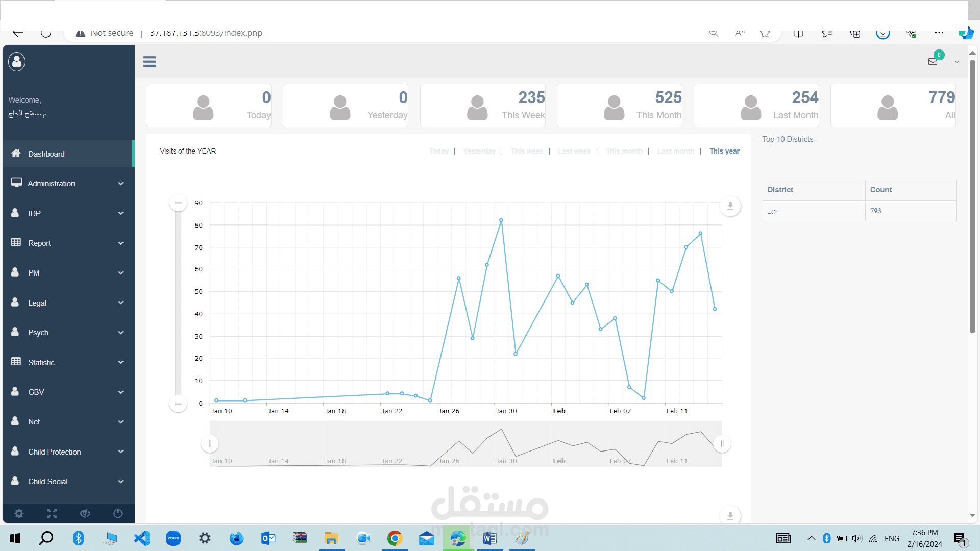The height and width of the screenshot is (551, 980).
Task: Open the browser read aloud icon
Action: 740,33
